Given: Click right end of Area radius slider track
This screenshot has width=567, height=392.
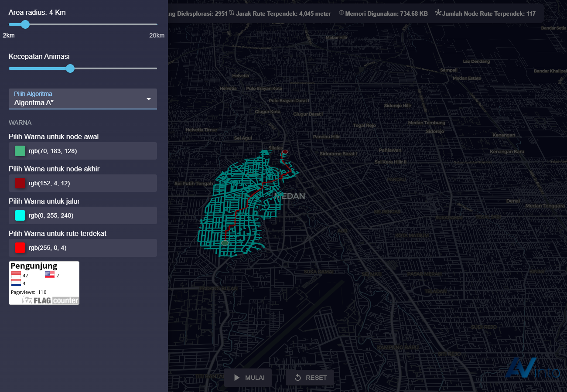Looking at the screenshot, I should click(x=156, y=24).
